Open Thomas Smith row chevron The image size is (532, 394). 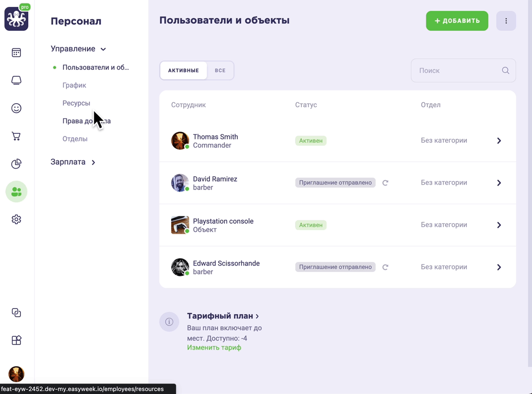click(499, 141)
